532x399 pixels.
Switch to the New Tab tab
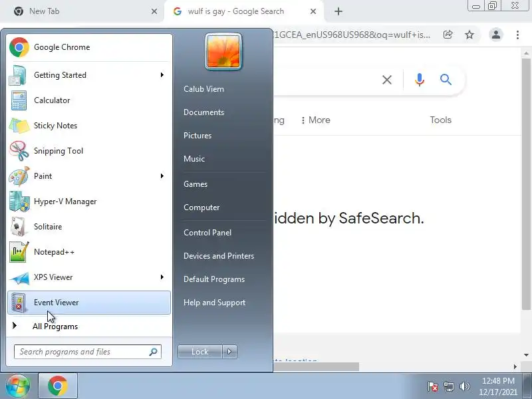(81, 11)
